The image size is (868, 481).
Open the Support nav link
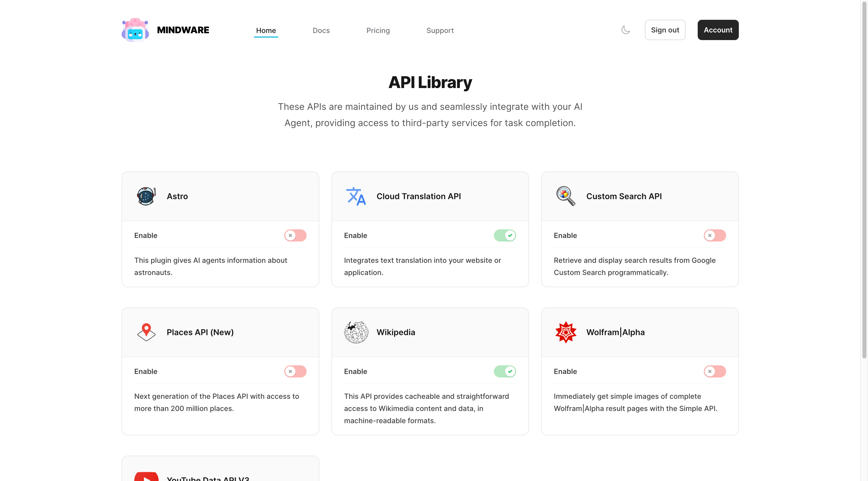(440, 30)
